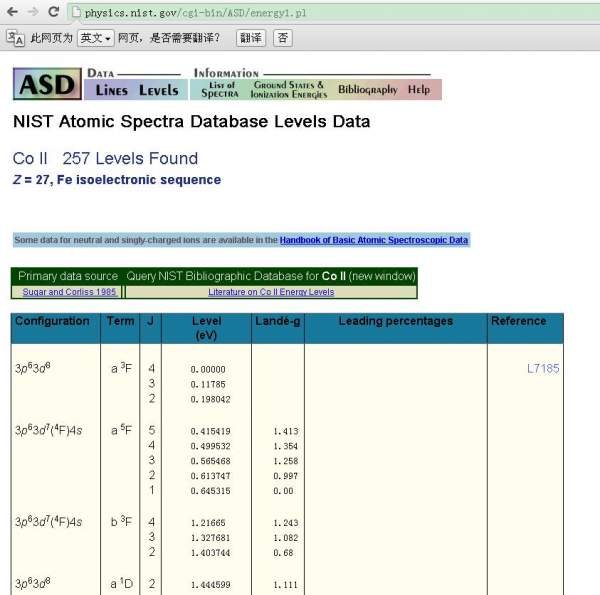
Task: Select the Landé-g value 1.413
Action: click(x=285, y=431)
